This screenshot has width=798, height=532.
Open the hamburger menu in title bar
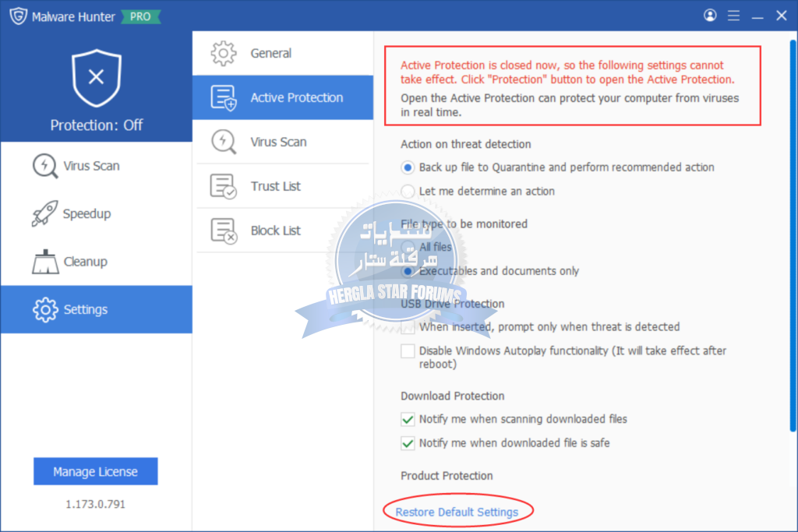(x=733, y=16)
